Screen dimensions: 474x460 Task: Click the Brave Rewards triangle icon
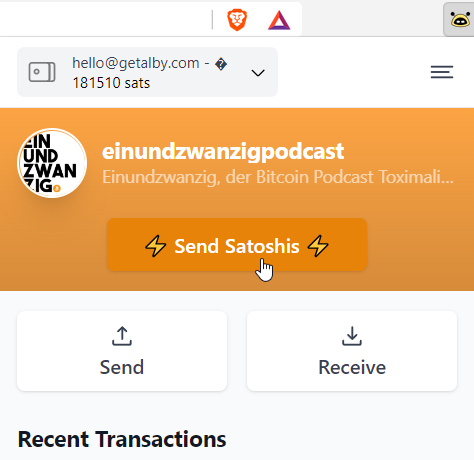(x=279, y=20)
